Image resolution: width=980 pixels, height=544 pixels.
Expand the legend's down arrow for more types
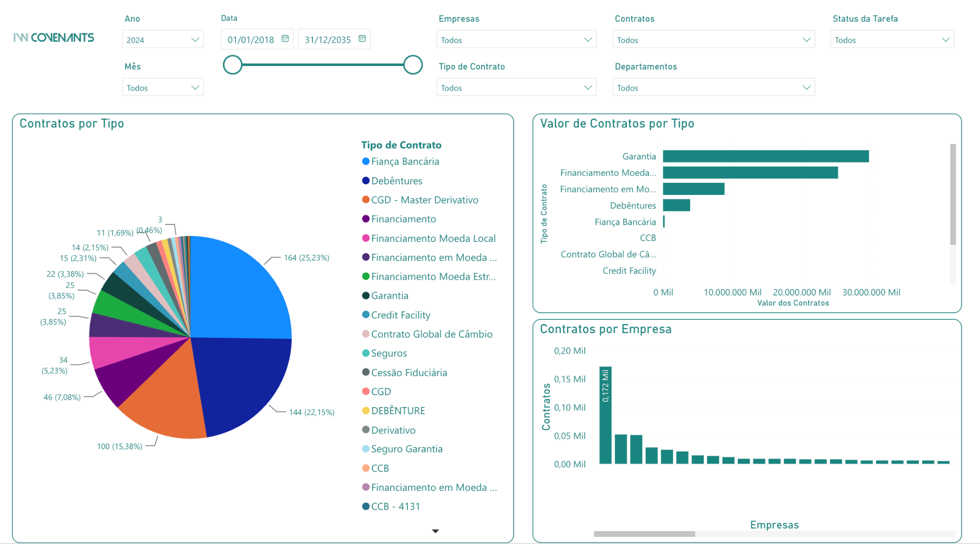[x=435, y=531]
